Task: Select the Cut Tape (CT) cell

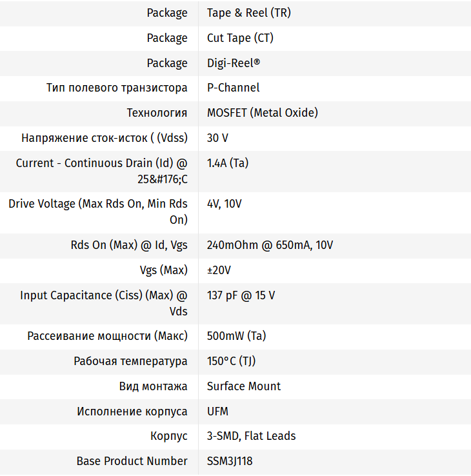Action: (240, 38)
